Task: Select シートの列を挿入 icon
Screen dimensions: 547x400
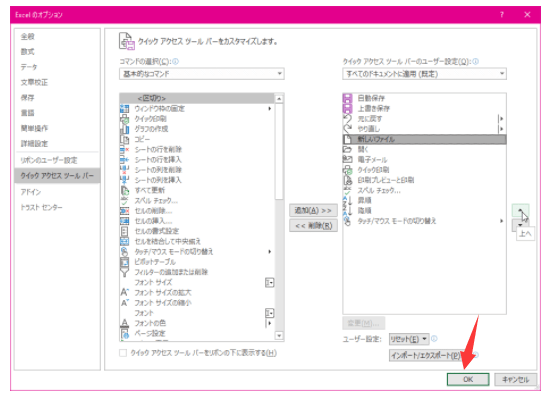Action: point(125,180)
